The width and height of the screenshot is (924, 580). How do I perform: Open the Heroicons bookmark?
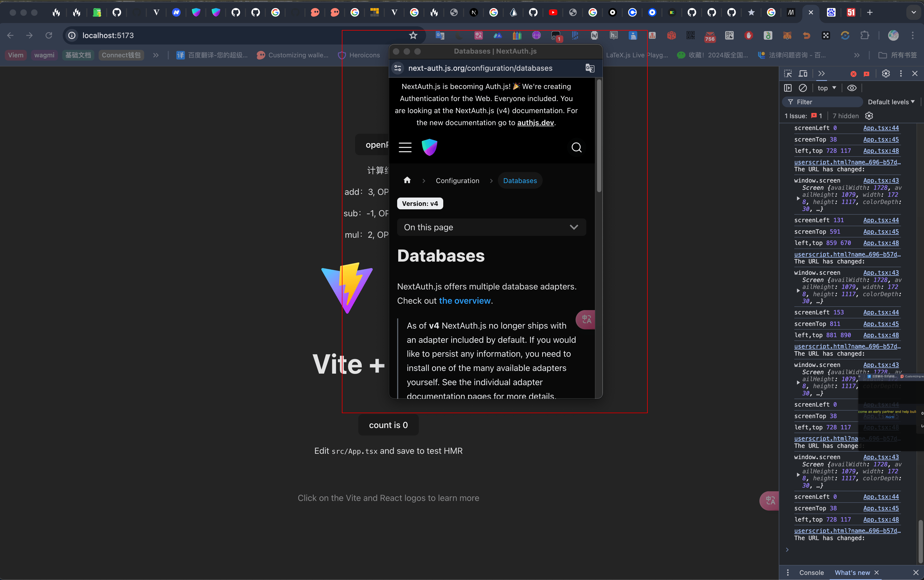359,55
